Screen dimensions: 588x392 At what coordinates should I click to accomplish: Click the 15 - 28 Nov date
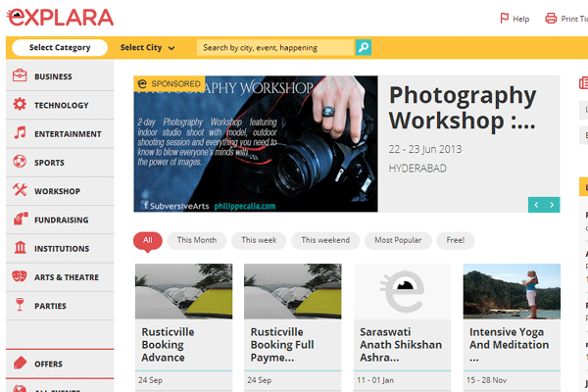486,380
